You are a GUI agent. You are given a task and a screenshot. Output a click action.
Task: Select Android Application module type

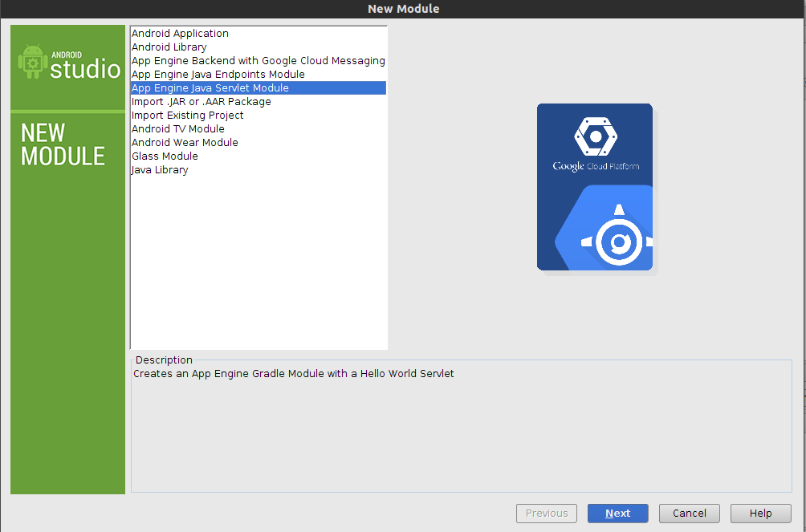258,34
